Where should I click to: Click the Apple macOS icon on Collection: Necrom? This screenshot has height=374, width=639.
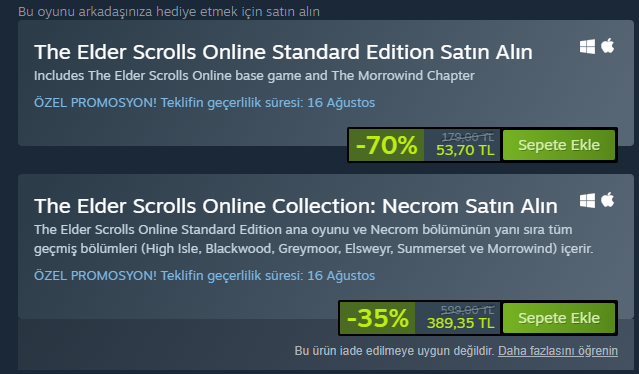point(607,200)
